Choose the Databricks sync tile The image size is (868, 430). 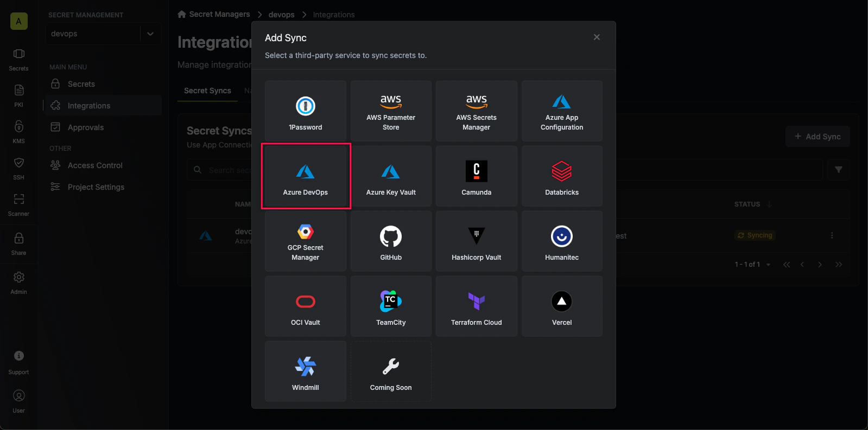562,176
